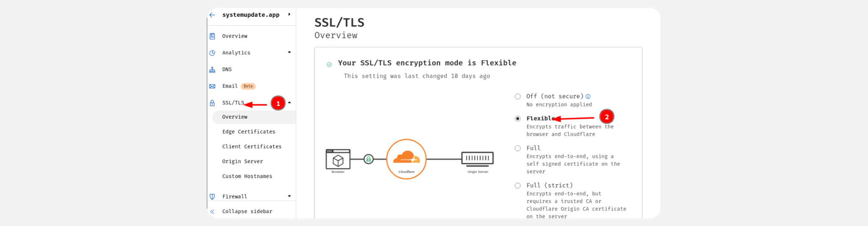Click the SSL/TLS padlock icon

click(x=212, y=103)
